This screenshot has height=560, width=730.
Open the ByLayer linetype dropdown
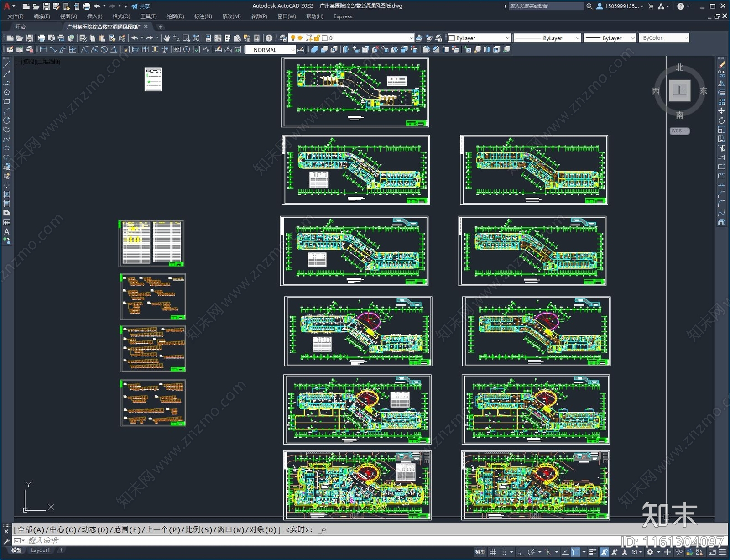pyautogui.click(x=547, y=38)
